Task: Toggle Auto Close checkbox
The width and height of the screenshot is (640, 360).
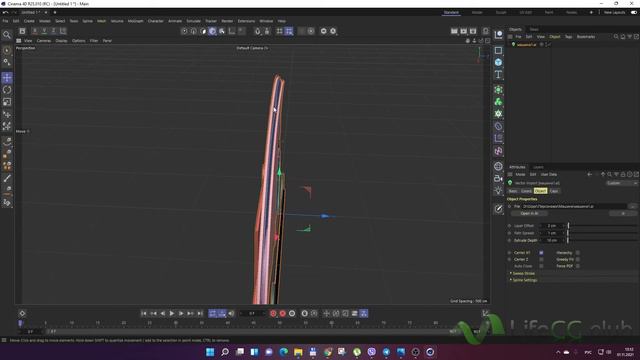Action: (541, 266)
